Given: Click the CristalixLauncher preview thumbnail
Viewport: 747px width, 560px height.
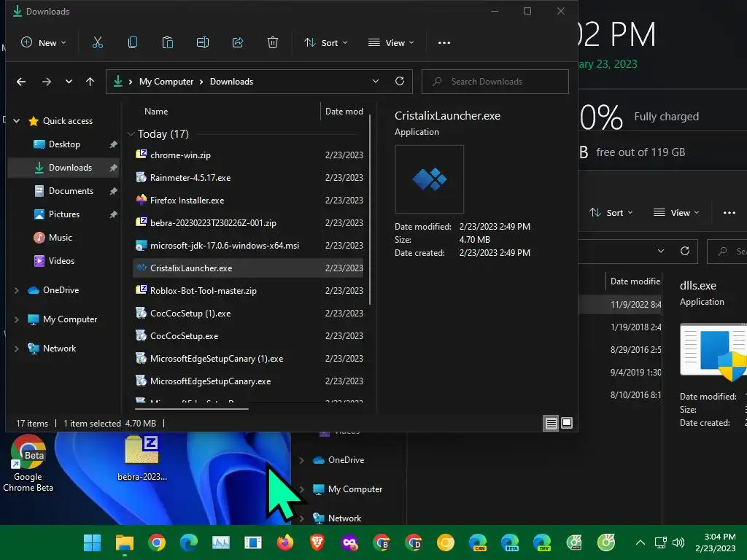Looking at the screenshot, I should click(x=429, y=179).
